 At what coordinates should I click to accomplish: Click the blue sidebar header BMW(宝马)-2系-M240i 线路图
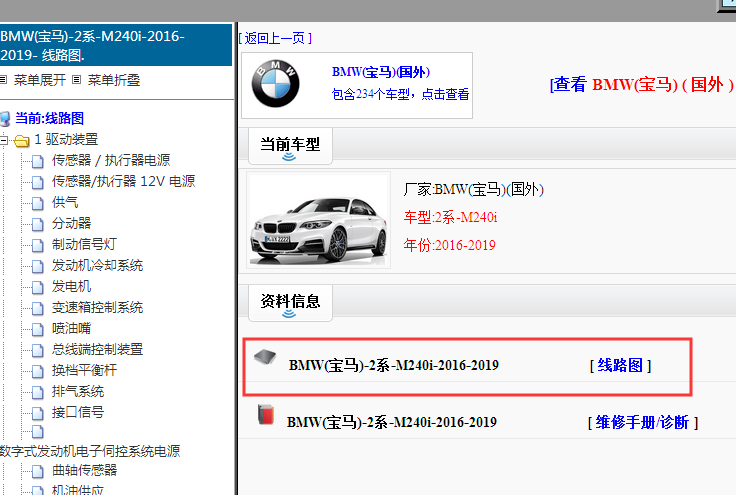pyautogui.click(x=116, y=45)
